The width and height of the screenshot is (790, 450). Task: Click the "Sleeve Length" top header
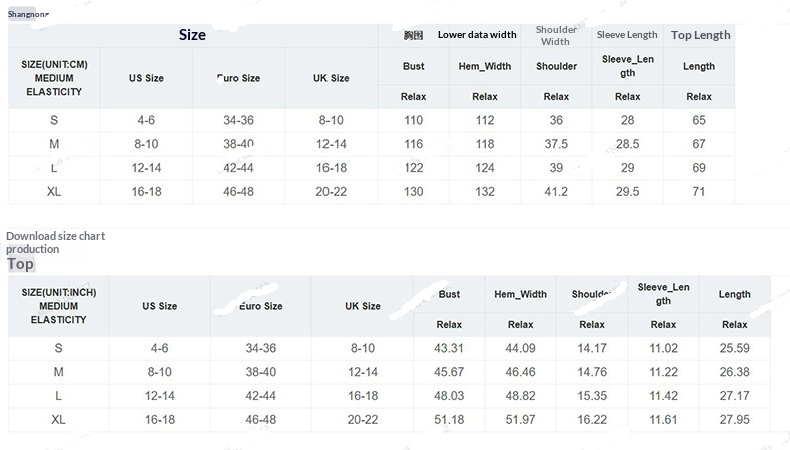click(627, 35)
